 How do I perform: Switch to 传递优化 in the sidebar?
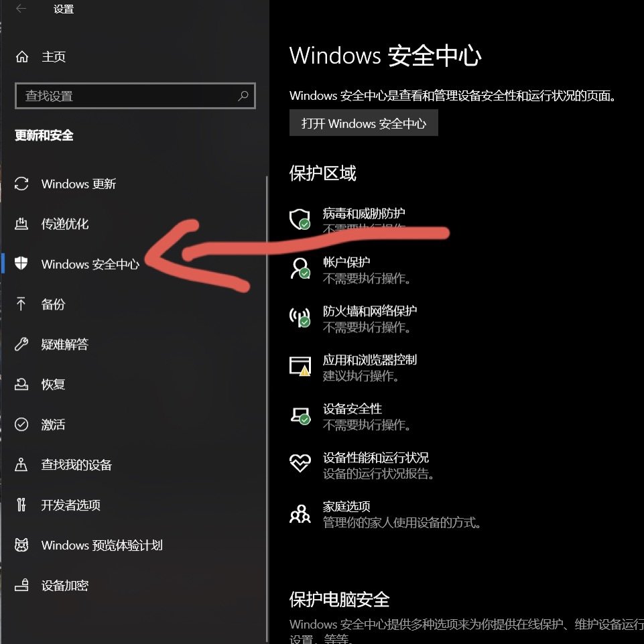tap(21, 224)
